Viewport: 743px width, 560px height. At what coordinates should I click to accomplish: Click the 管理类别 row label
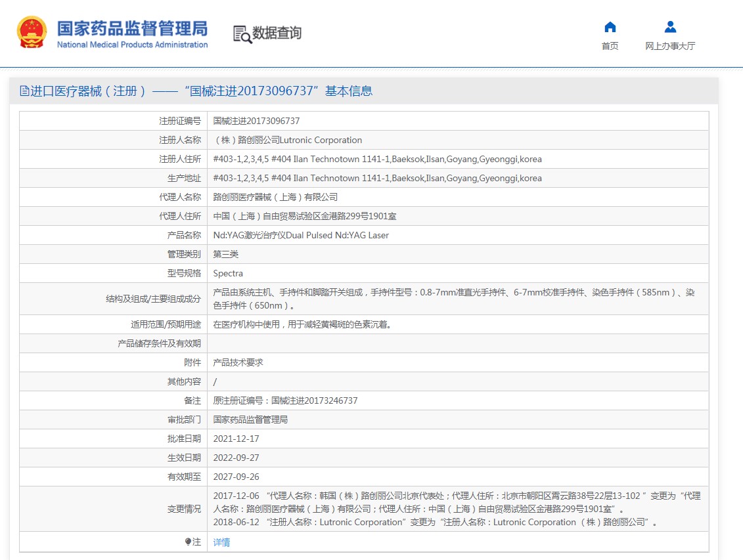click(185, 254)
